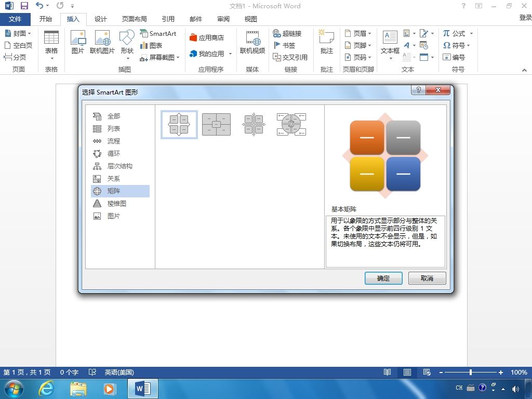Add a comment with the 批注 icon
Image resolution: width=532 pixels, height=399 pixels.
tap(326, 42)
